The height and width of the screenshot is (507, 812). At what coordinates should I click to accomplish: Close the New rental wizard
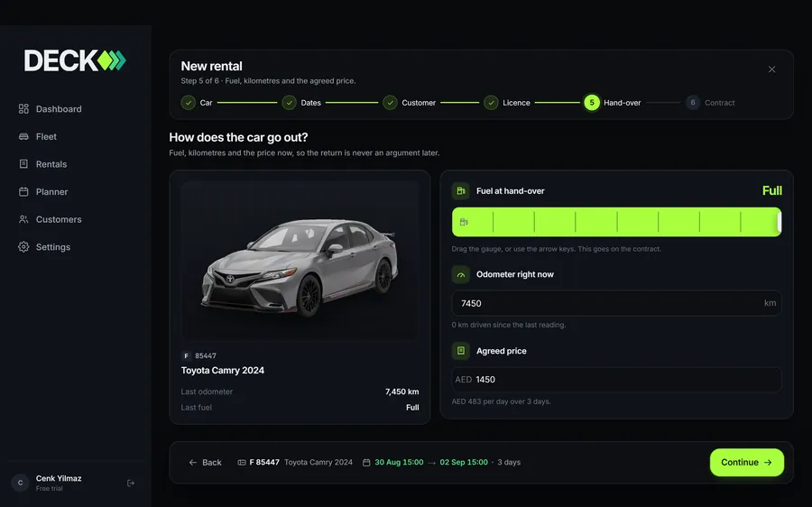click(771, 69)
